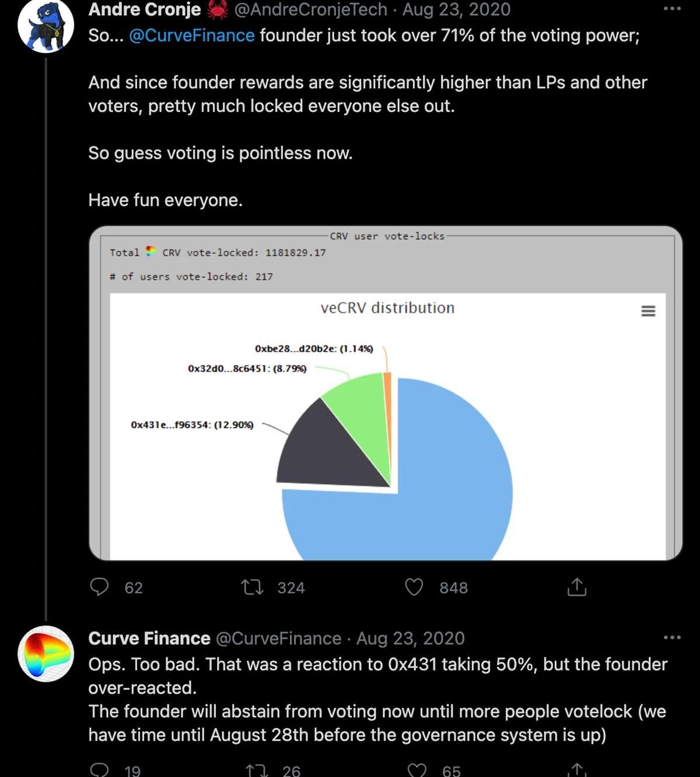Open the @CurveFinance mention link

tap(191, 36)
